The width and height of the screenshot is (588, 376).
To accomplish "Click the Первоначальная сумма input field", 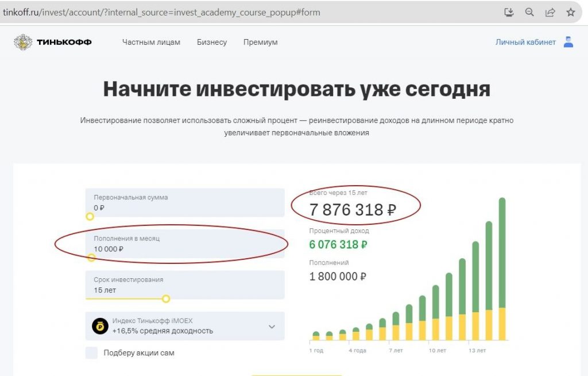I will [x=185, y=202].
